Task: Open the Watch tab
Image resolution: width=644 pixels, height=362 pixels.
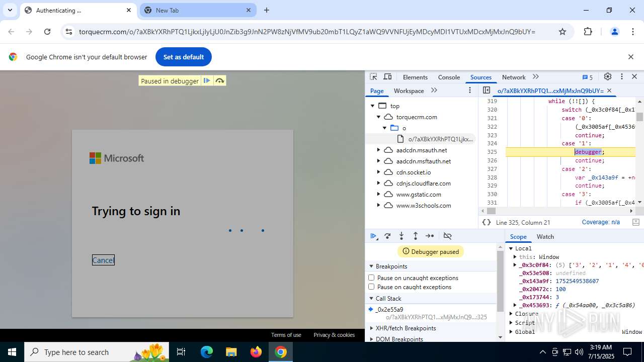Action: click(x=545, y=236)
